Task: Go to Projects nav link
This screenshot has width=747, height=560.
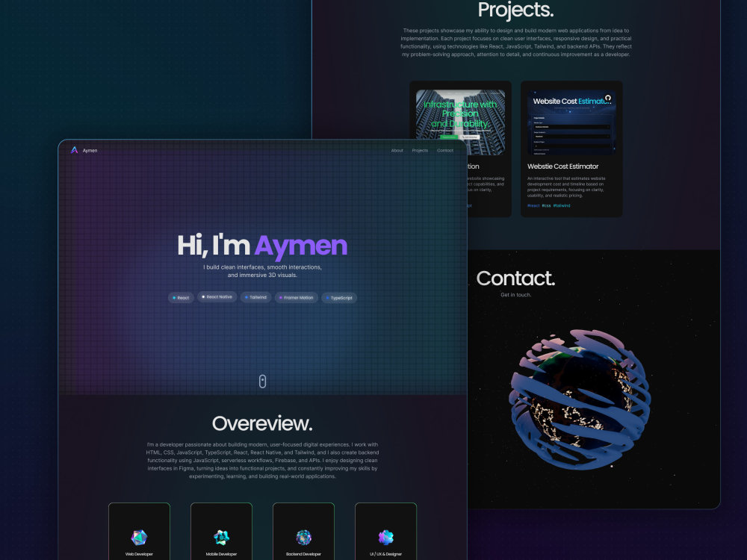Action: (420, 151)
